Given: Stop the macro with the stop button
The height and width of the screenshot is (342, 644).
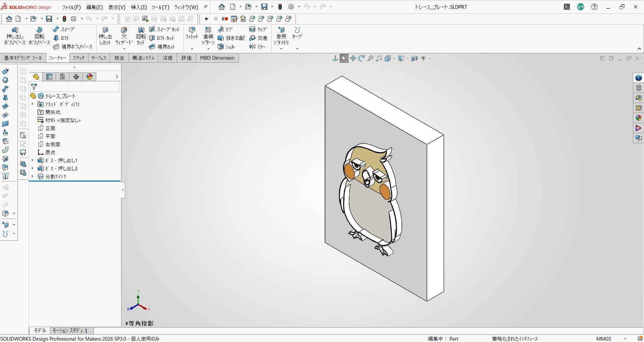Looking at the screenshot, I should point(216,19).
